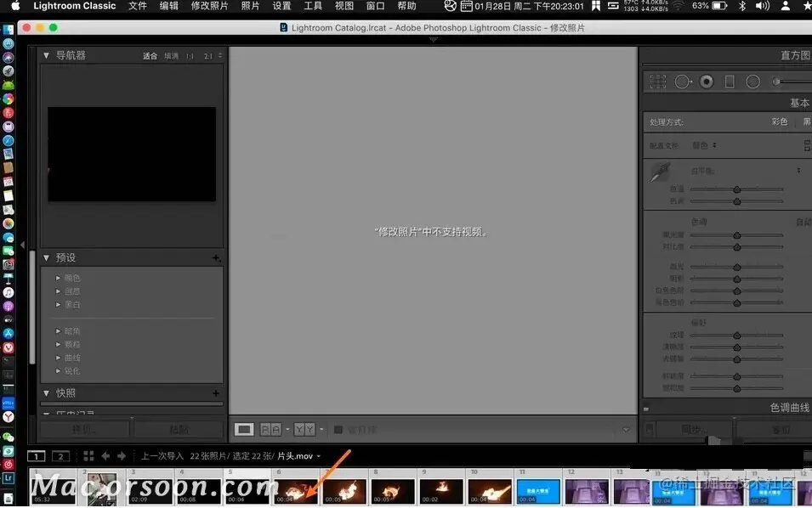
Task: Open the 编辑 menu
Action: point(169,6)
